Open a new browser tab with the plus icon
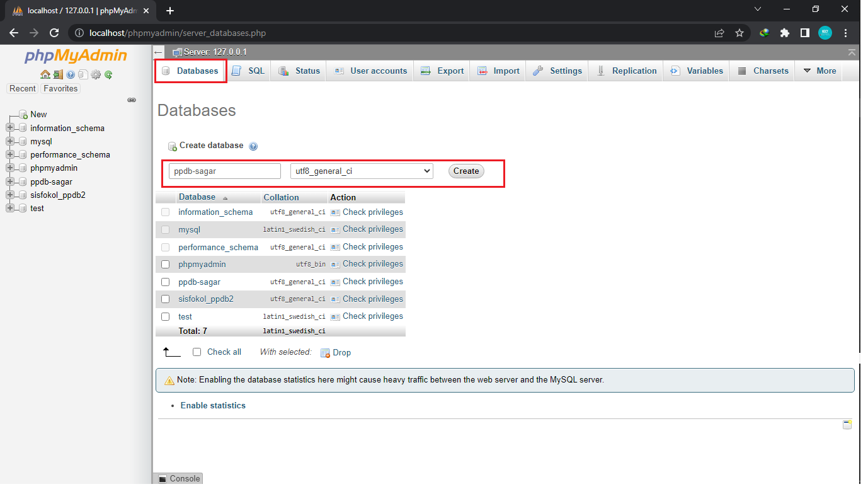The width and height of the screenshot is (868, 489). coord(169,11)
